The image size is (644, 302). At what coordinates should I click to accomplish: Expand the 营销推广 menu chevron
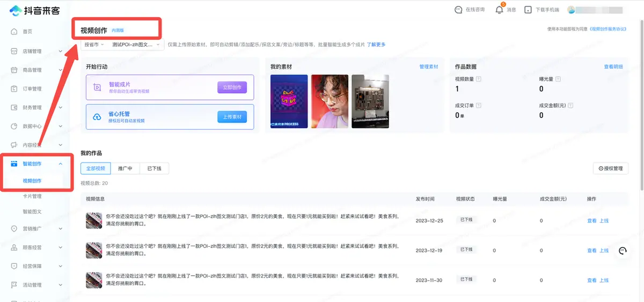pos(60,229)
